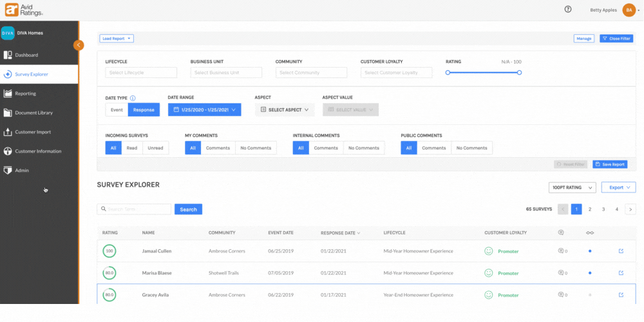
Task: Click the Dashboard sidebar icon
Action: coord(7,55)
